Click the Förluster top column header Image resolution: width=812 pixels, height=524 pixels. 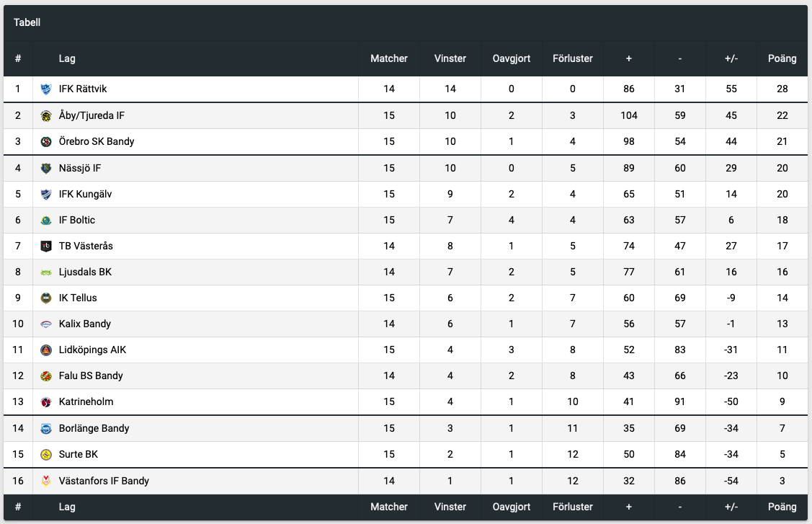tap(573, 58)
